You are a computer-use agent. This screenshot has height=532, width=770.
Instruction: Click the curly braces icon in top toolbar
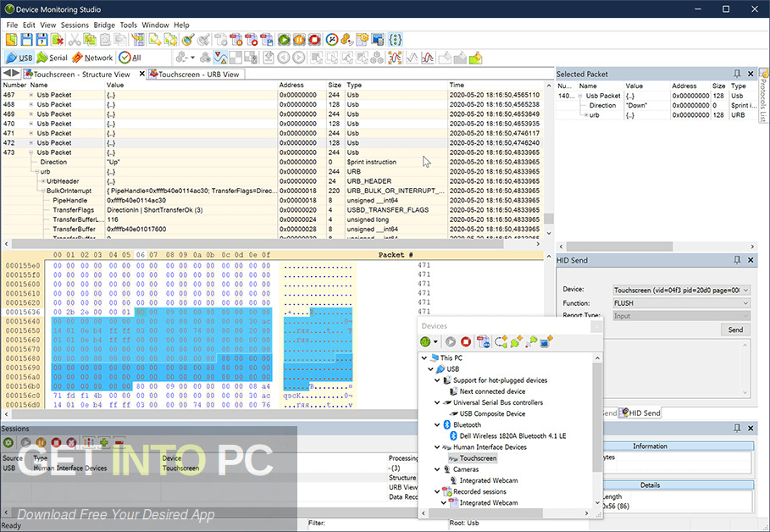click(x=396, y=40)
